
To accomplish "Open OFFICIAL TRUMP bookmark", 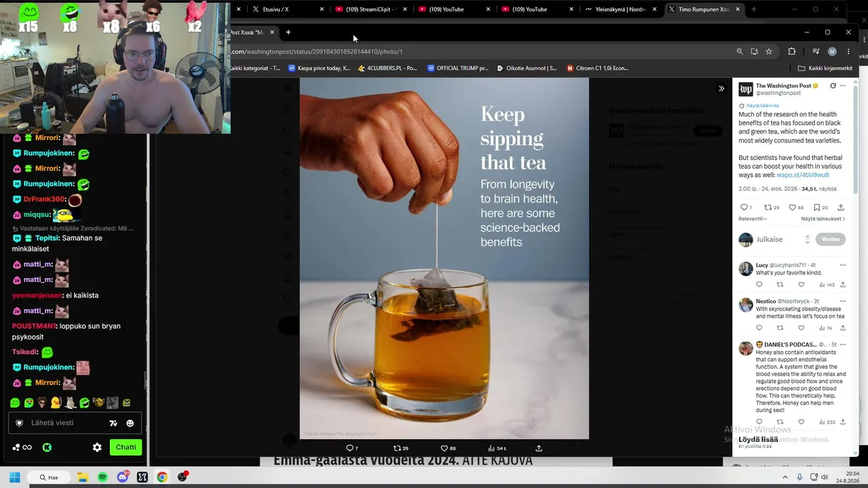I will tap(458, 68).
